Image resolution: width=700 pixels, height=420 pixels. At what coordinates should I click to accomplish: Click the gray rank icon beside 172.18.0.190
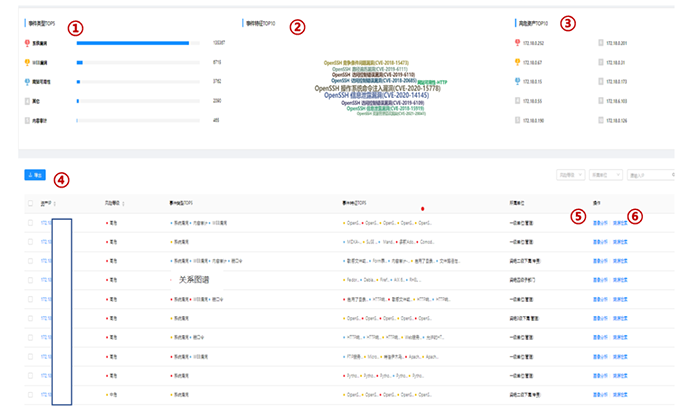tap(517, 120)
